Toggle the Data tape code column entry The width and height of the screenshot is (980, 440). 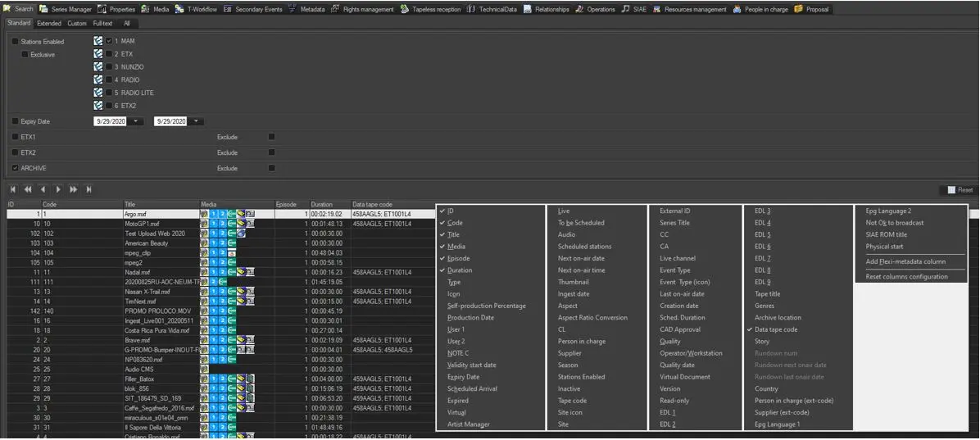click(775, 329)
